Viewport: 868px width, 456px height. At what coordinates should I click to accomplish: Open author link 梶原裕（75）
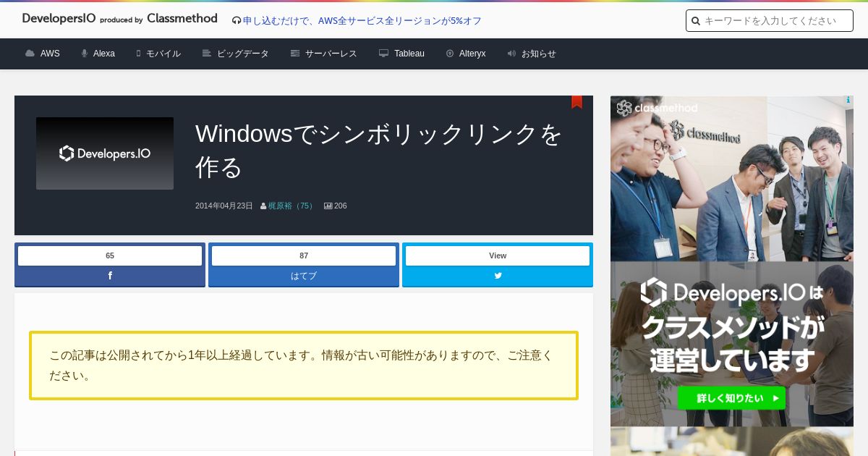(292, 206)
